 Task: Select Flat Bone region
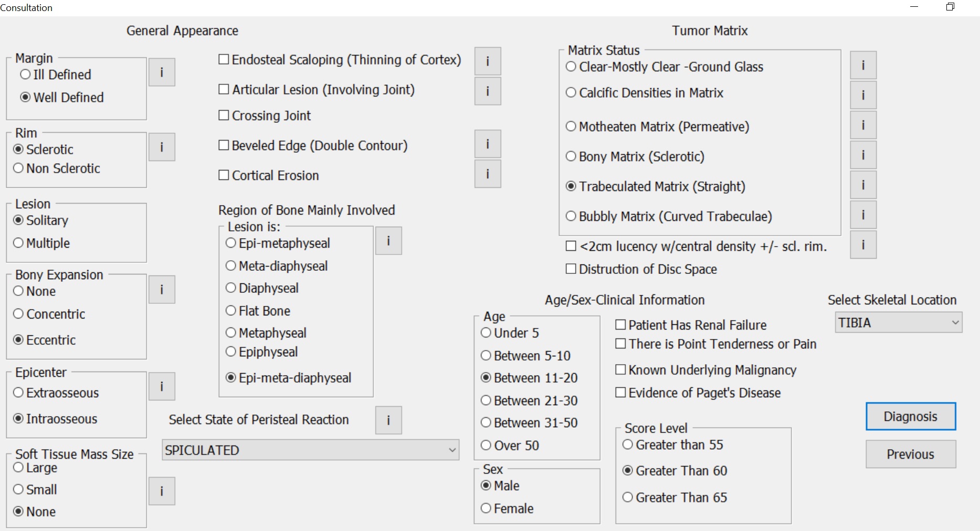[258, 311]
